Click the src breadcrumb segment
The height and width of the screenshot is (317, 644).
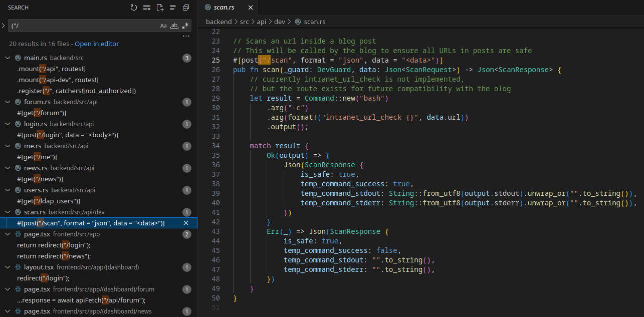point(246,22)
